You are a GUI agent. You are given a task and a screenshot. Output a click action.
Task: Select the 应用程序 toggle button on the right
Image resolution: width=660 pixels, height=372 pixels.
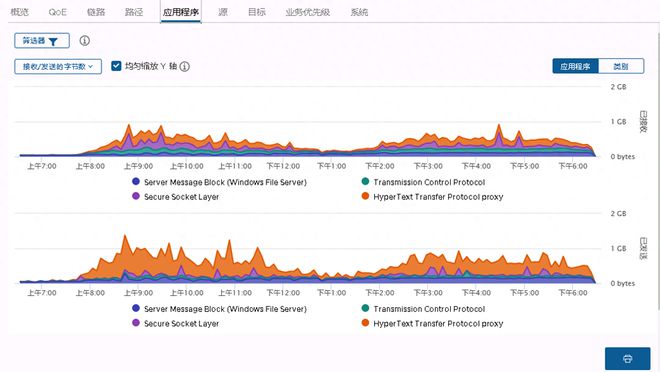click(x=575, y=66)
